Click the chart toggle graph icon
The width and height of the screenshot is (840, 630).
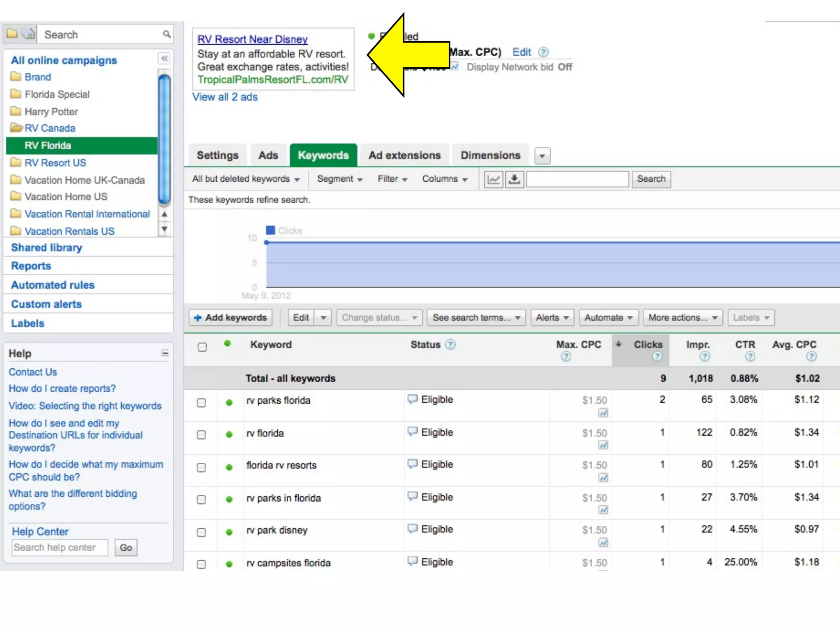pos(493,179)
